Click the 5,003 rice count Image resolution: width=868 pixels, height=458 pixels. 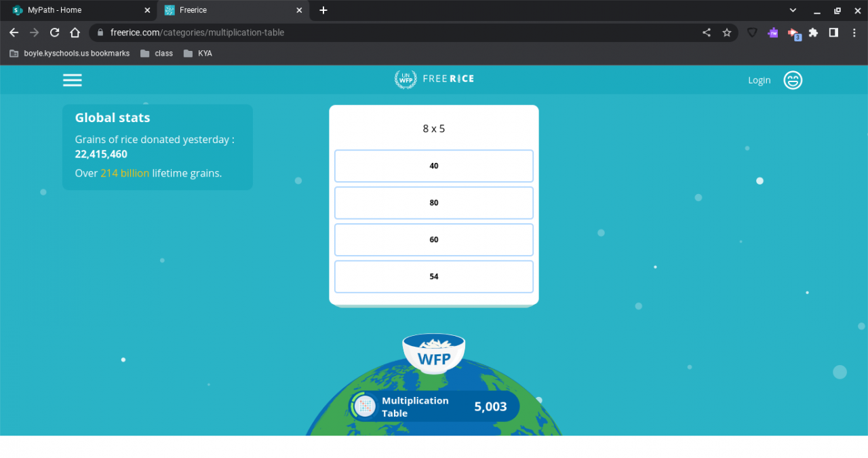490,406
